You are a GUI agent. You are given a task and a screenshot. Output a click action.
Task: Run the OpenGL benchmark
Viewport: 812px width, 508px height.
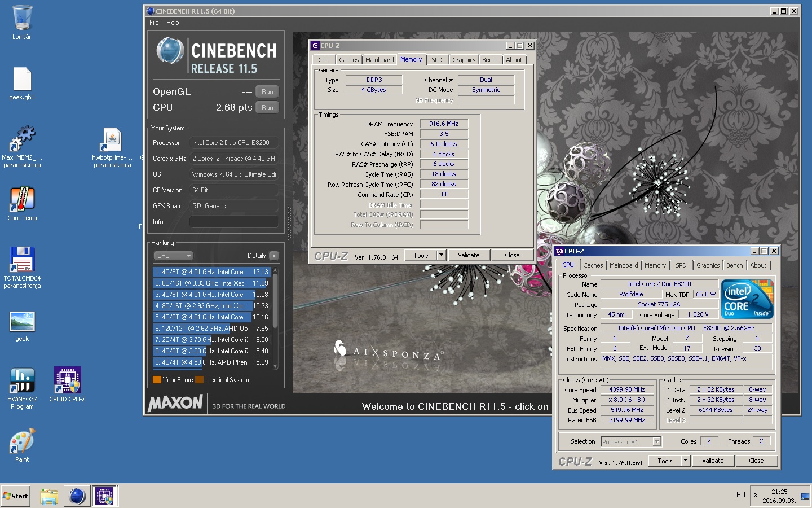coord(267,92)
